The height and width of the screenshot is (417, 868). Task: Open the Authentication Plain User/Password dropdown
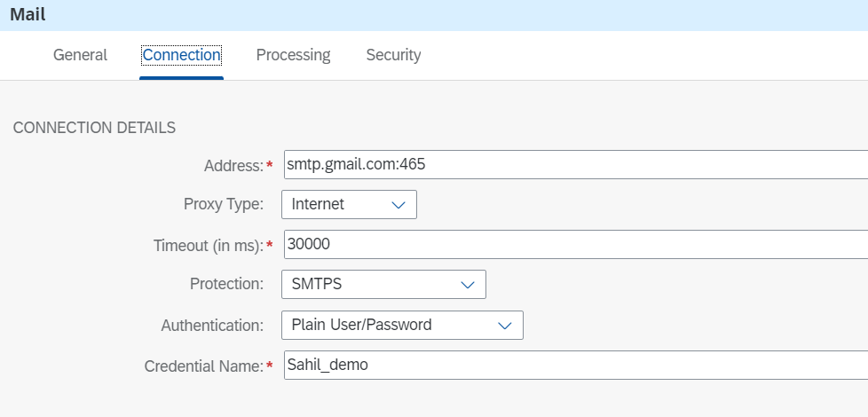point(402,326)
